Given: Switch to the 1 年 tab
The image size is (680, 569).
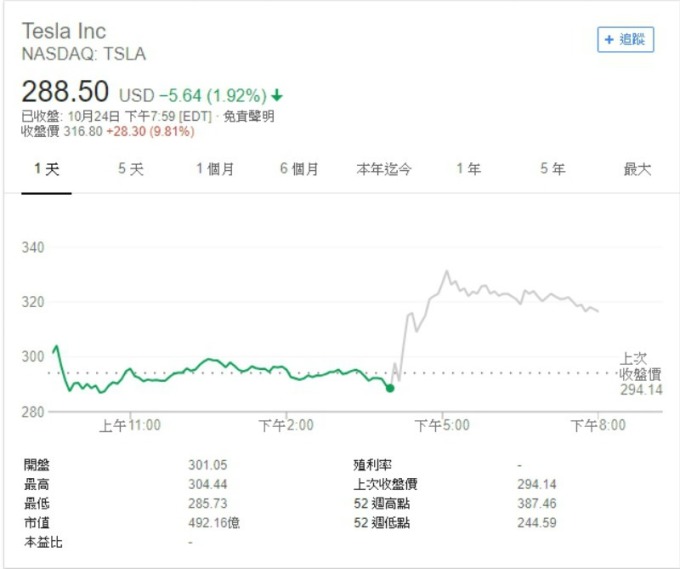Looking at the screenshot, I should 468,170.
